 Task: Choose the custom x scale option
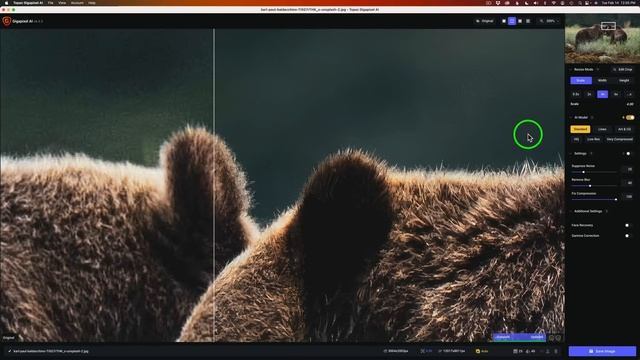[x=629, y=94]
